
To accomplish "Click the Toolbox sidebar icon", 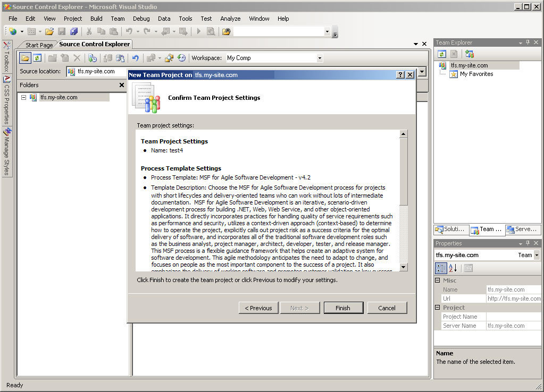I will 7,45.
